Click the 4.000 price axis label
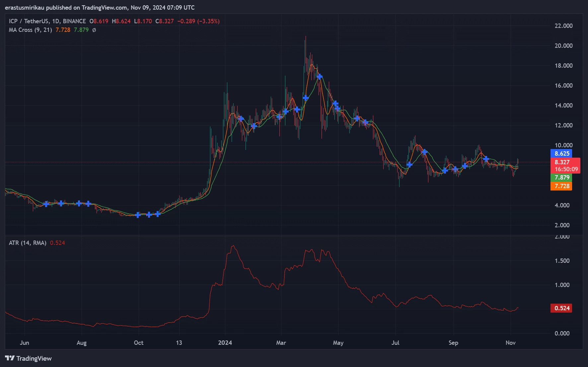588x367 pixels. (x=562, y=205)
